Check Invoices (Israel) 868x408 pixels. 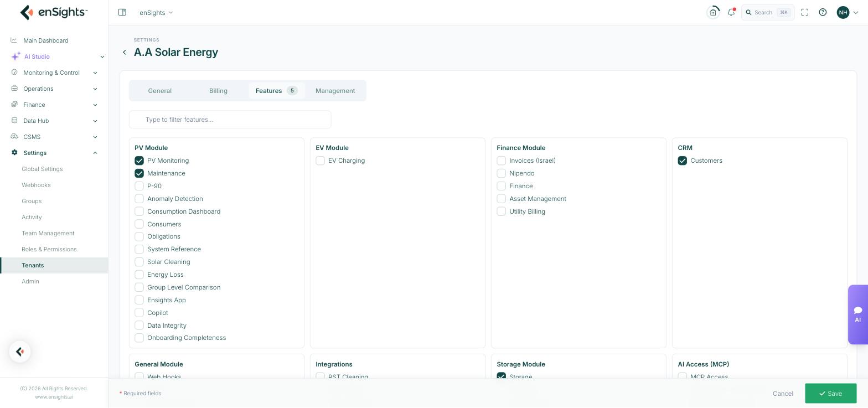501,161
